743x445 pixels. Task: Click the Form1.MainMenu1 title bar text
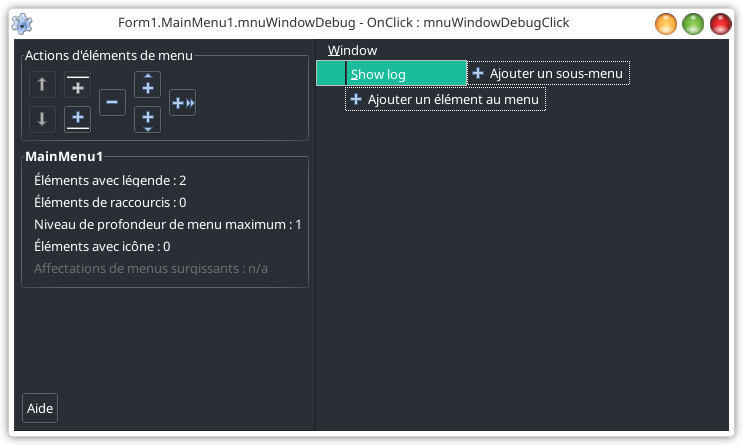tap(344, 23)
